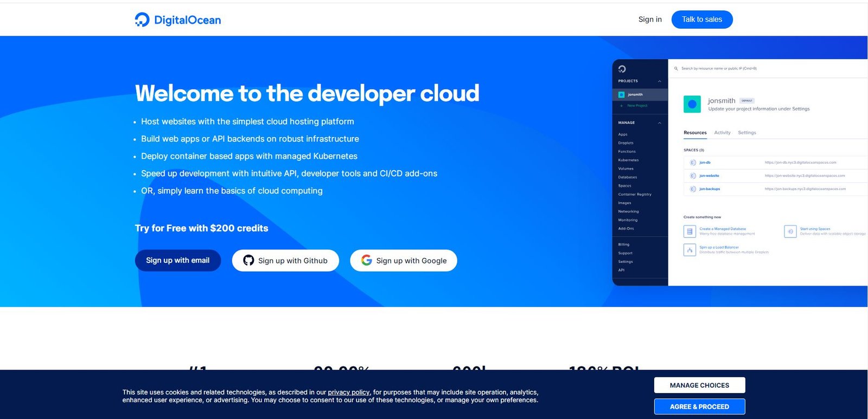Viewport: 868px width, 419px height.
Task: Click Manage Choices in cookie banner
Action: 699,385
